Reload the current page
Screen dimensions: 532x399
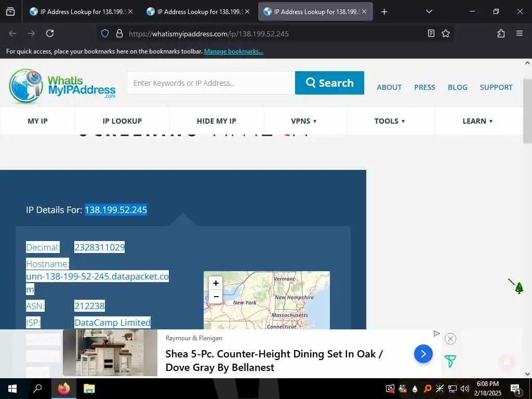point(50,33)
